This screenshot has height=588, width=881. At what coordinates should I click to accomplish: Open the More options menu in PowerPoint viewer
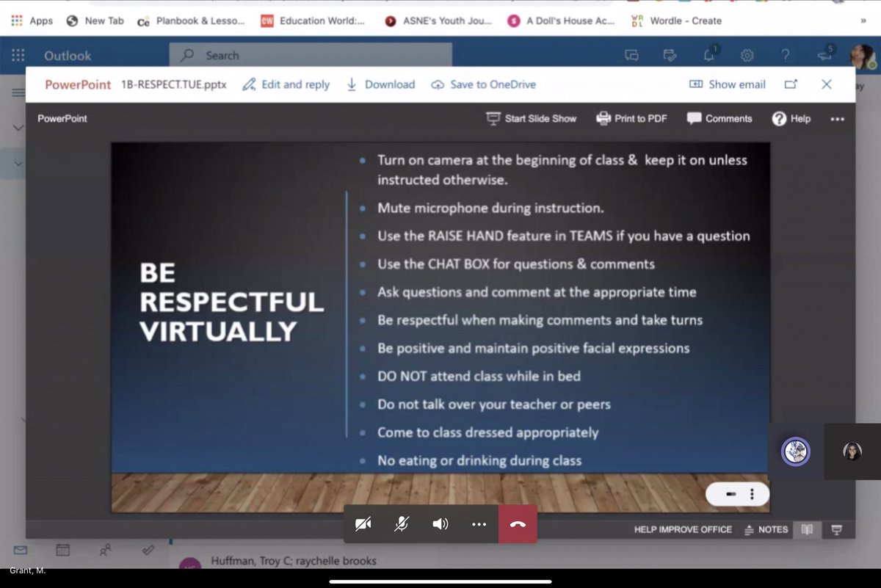tap(837, 118)
